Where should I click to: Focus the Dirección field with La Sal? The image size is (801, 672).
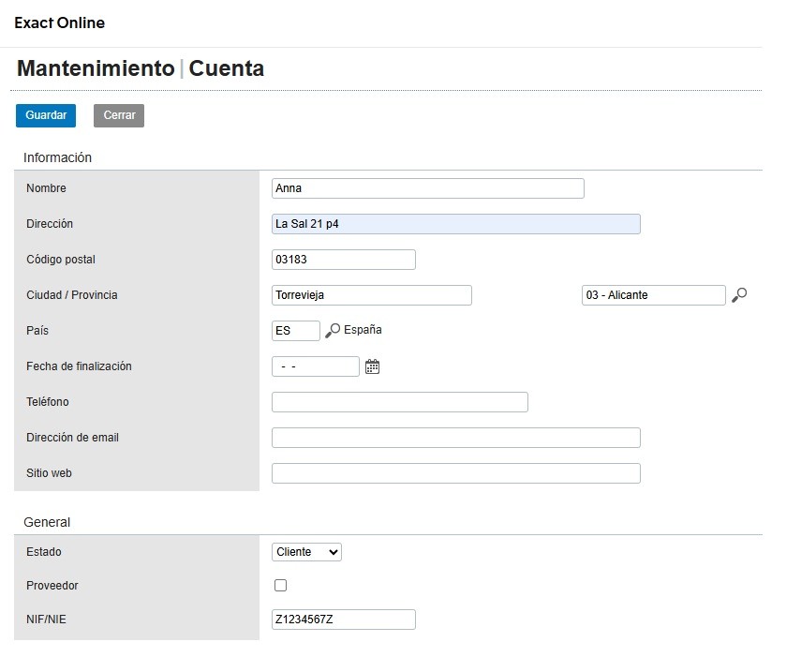455,224
